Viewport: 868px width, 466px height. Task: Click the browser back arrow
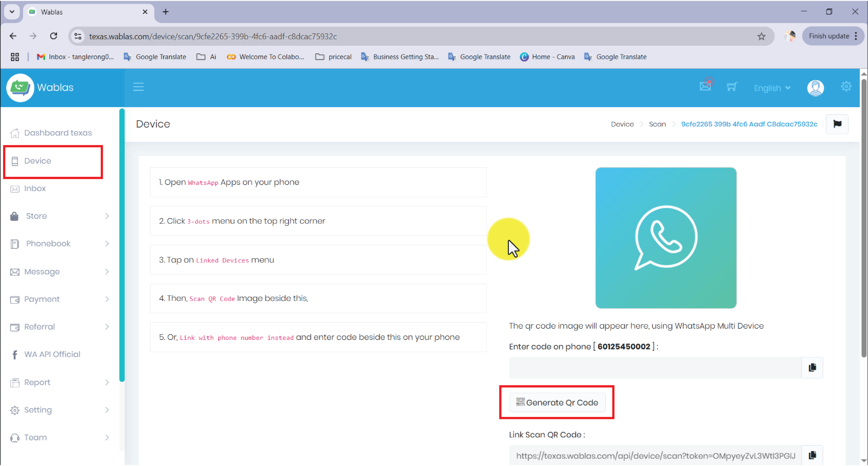click(x=13, y=36)
